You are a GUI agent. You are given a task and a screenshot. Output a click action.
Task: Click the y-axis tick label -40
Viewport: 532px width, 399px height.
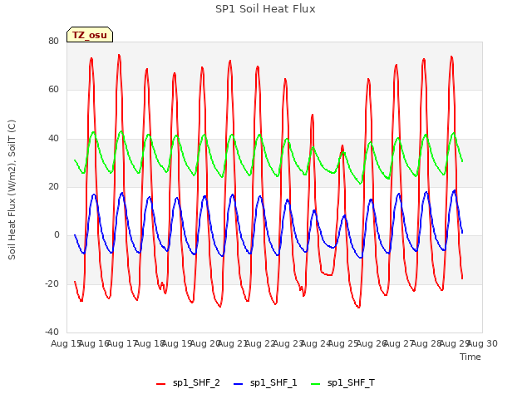[52, 332]
